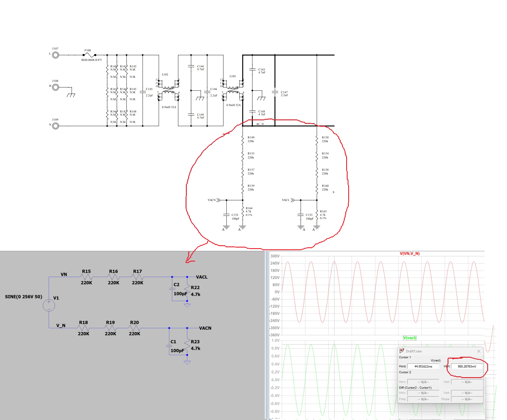Click the chassis ground symbol beside J108
The width and height of the screenshot is (507, 420).
click(71, 95)
